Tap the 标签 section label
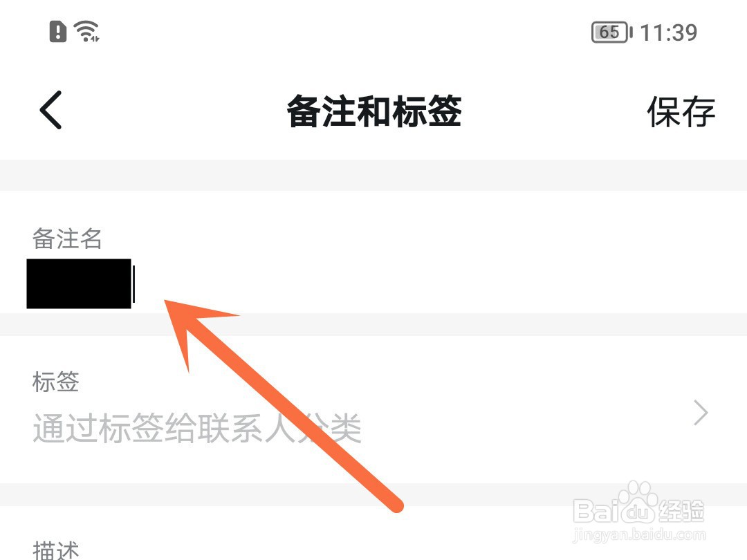Screen dimensions: 747x560 [56, 382]
